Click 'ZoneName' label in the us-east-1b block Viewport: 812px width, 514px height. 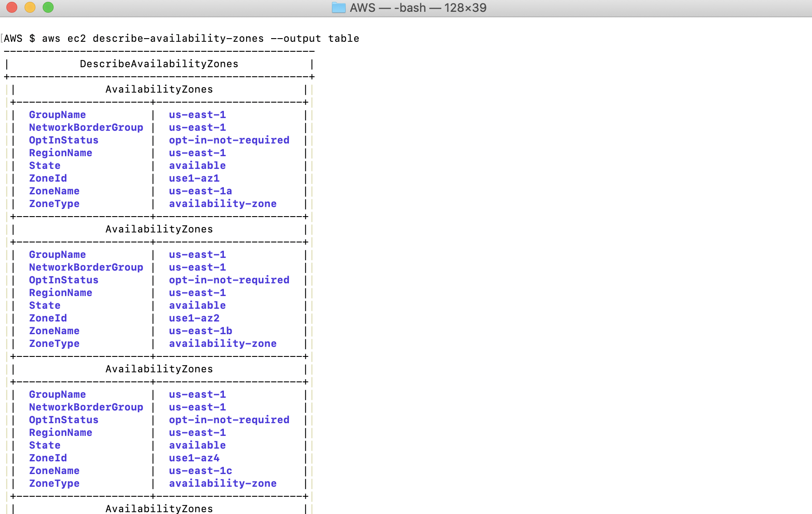[54, 331]
